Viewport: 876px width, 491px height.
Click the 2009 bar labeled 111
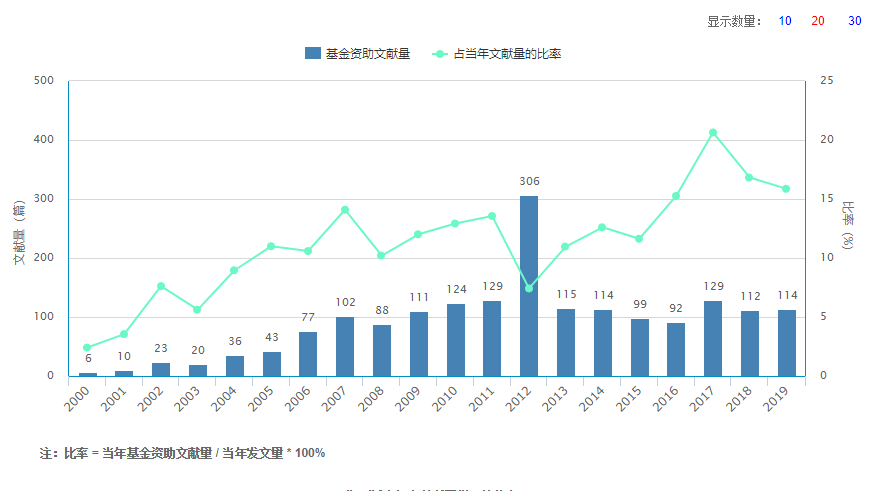[x=418, y=344]
